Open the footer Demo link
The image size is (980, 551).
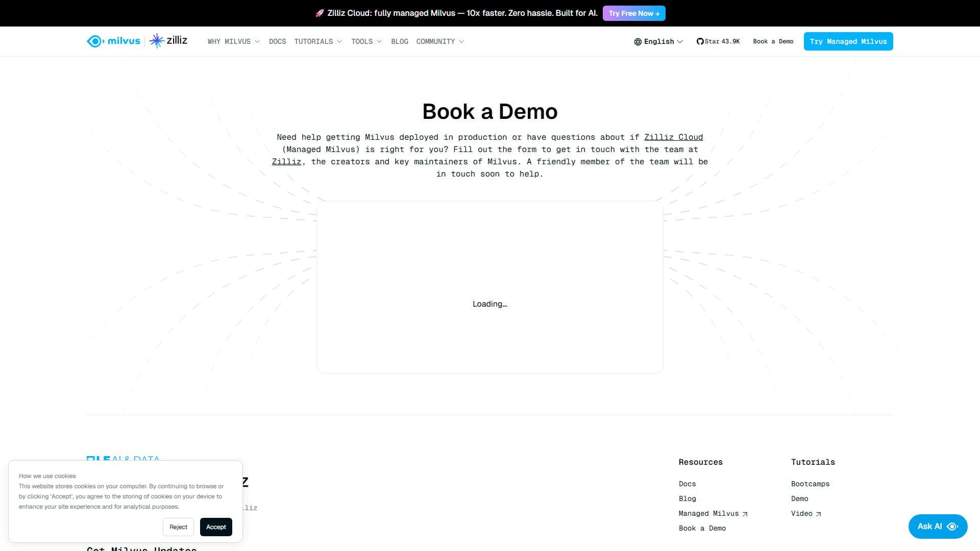tap(799, 498)
